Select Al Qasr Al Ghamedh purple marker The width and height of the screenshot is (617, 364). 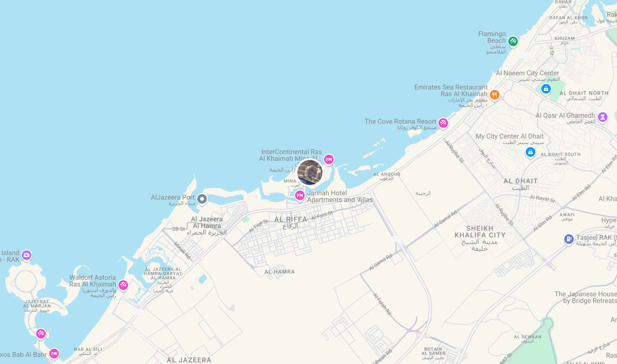(603, 117)
